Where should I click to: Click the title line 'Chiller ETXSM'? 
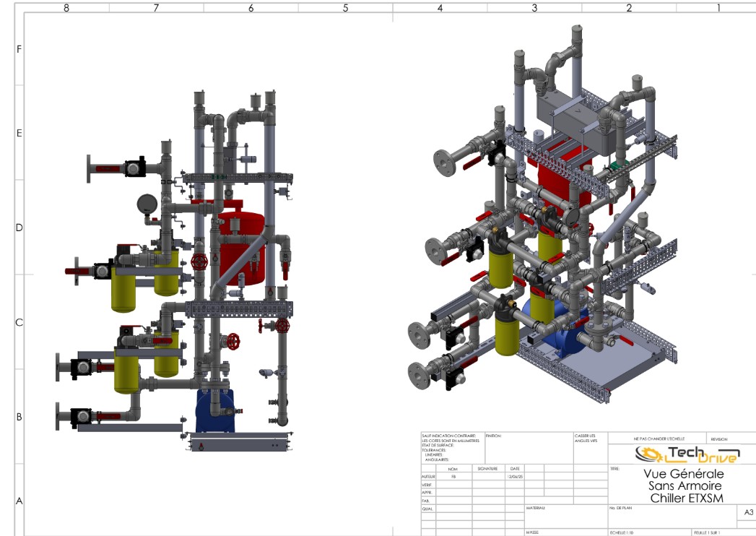[x=687, y=498]
